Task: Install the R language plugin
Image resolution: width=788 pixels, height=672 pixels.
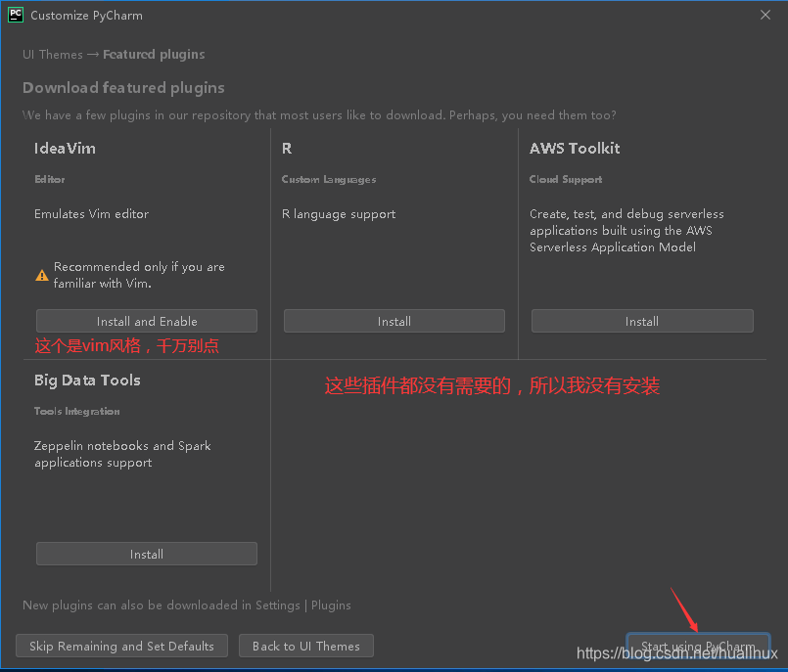Action: (394, 321)
